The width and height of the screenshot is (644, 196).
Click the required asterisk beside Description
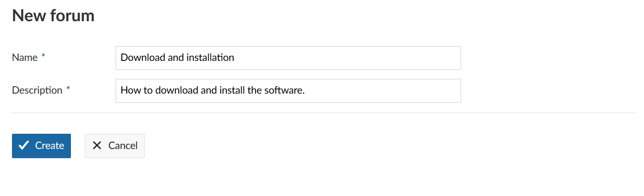pos(68,89)
